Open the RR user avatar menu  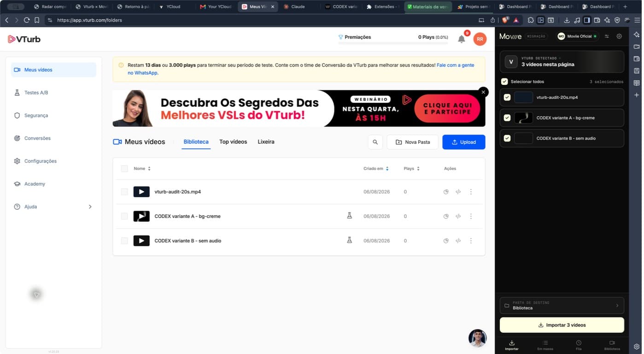tap(480, 39)
